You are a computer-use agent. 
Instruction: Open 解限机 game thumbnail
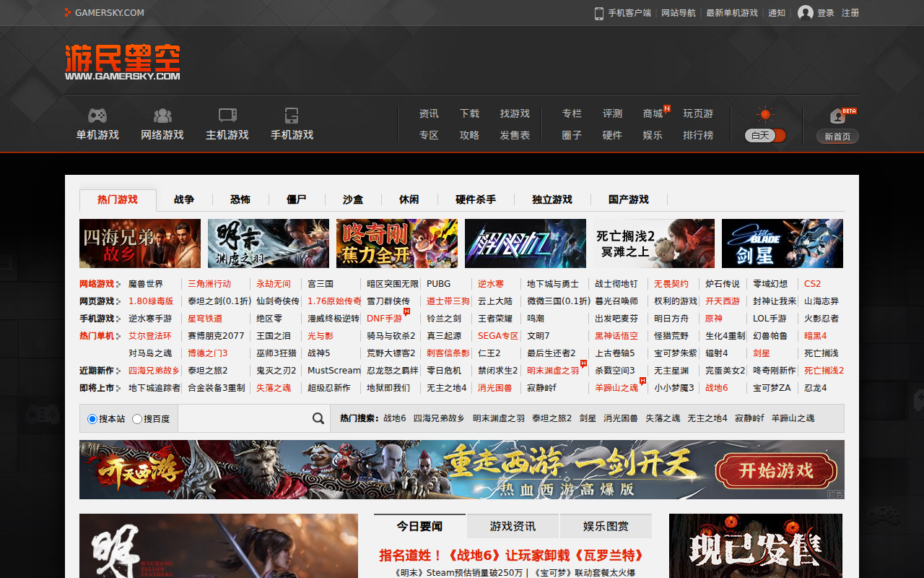[526, 243]
